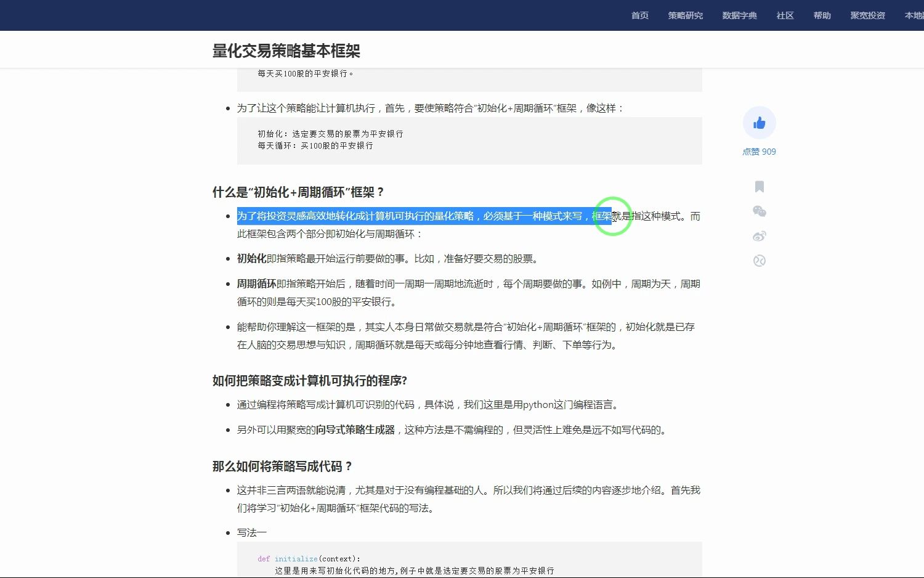
Task: Click the bottom share icon in sidebar
Action: (760, 261)
